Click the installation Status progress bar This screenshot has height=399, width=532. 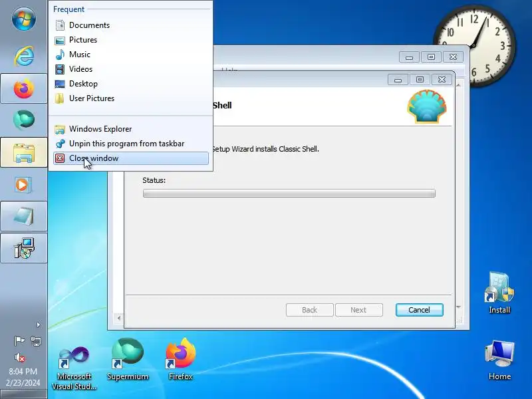click(289, 194)
